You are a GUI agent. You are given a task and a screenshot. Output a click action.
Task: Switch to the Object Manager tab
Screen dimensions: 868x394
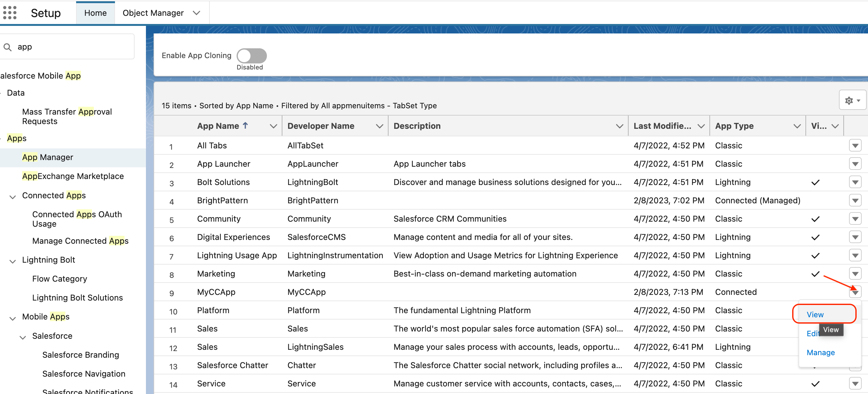pos(153,13)
